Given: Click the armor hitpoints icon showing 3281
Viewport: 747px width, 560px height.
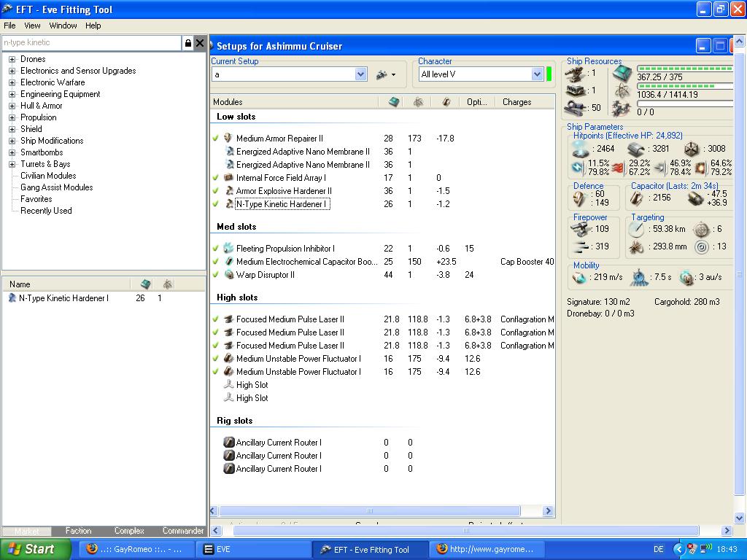Looking at the screenshot, I should [x=635, y=149].
